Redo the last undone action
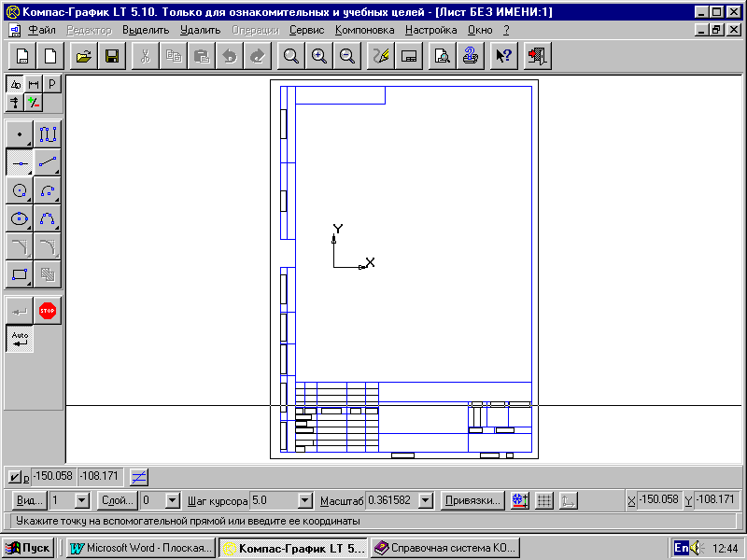Screen dimensions: 747x560 258,56
